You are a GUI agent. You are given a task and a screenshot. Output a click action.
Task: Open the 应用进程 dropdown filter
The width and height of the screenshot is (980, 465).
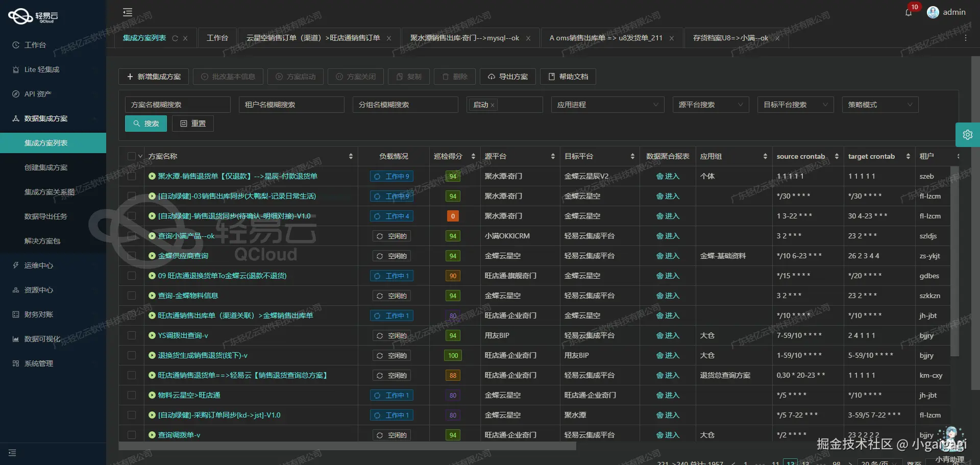[x=607, y=104]
